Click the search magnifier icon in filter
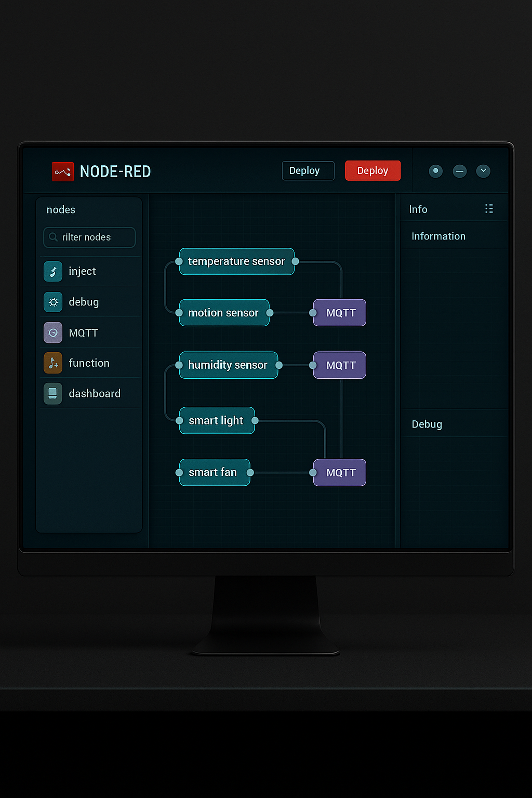 click(53, 237)
